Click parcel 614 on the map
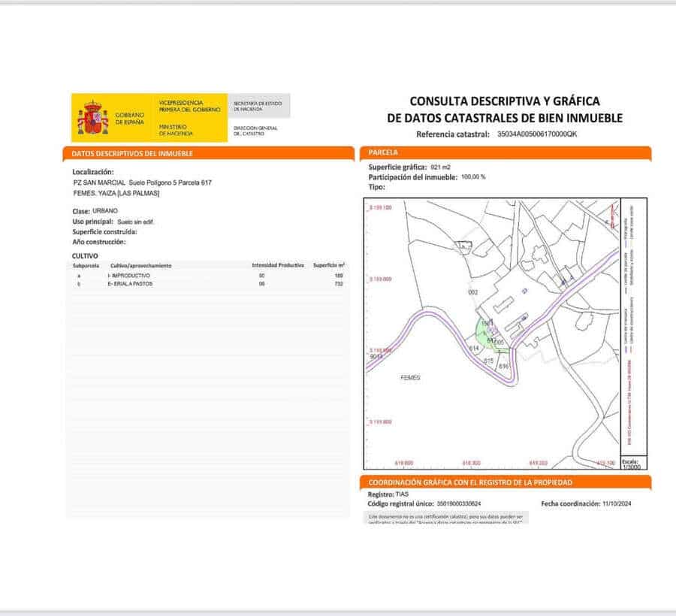This screenshot has width=676, height=616. pos(474,349)
